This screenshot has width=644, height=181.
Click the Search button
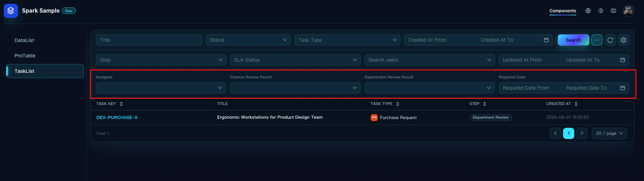(x=573, y=40)
